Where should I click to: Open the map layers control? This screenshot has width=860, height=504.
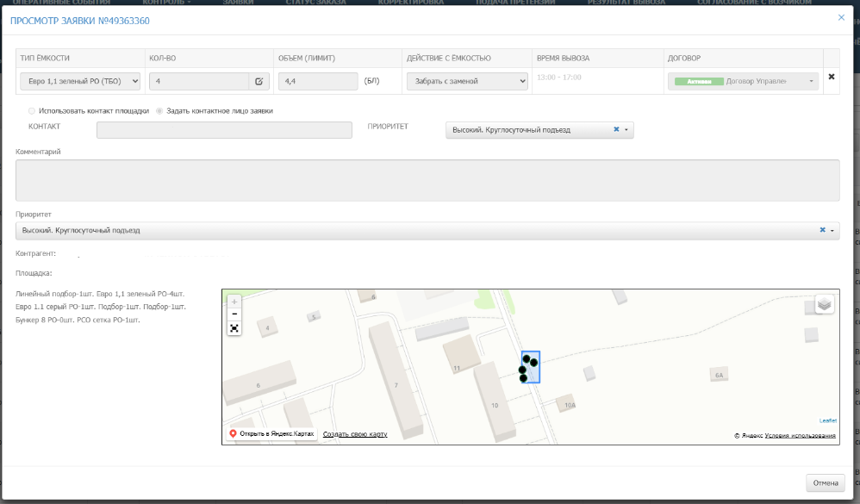[824, 305]
